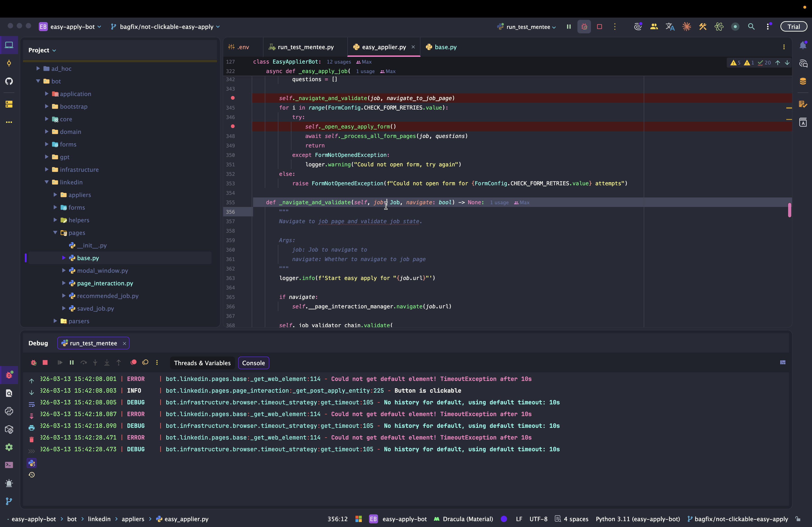Click the red stop button in top toolbar
This screenshot has height=527, width=812.
pyautogui.click(x=600, y=27)
